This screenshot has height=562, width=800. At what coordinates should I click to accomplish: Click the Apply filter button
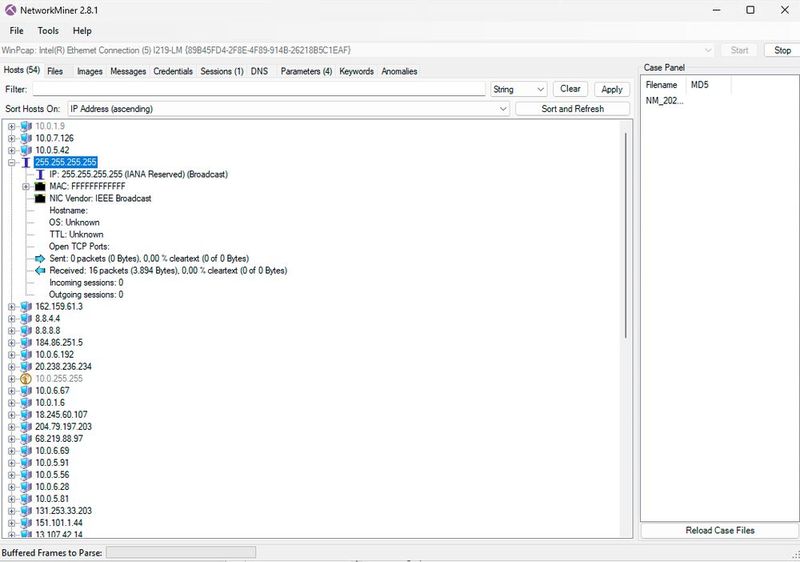pyautogui.click(x=612, y=89)
